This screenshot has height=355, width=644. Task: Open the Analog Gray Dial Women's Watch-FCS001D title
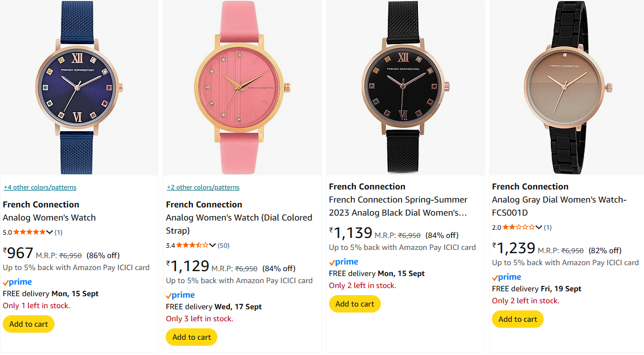pos(559,206)
